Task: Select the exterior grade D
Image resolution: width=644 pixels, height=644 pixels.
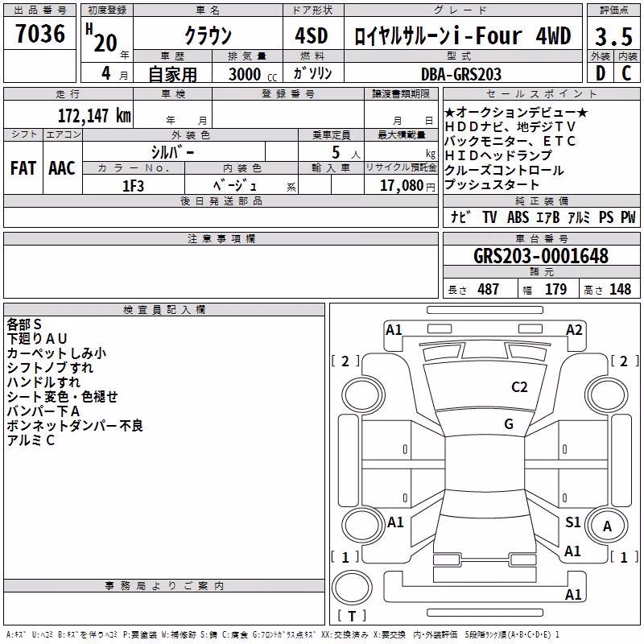Action: (601, 73)
